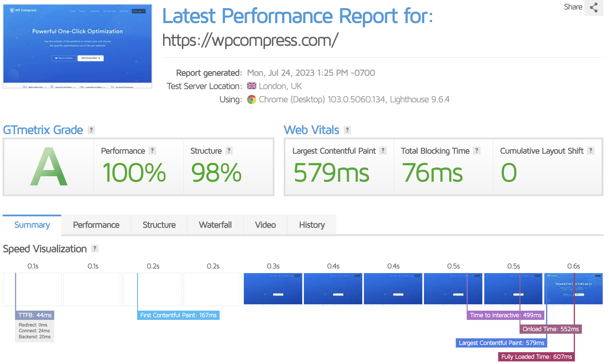This screenshot has width=609, height=364.
Task: Click the 100% Performance score
Action: coord(134,173)
